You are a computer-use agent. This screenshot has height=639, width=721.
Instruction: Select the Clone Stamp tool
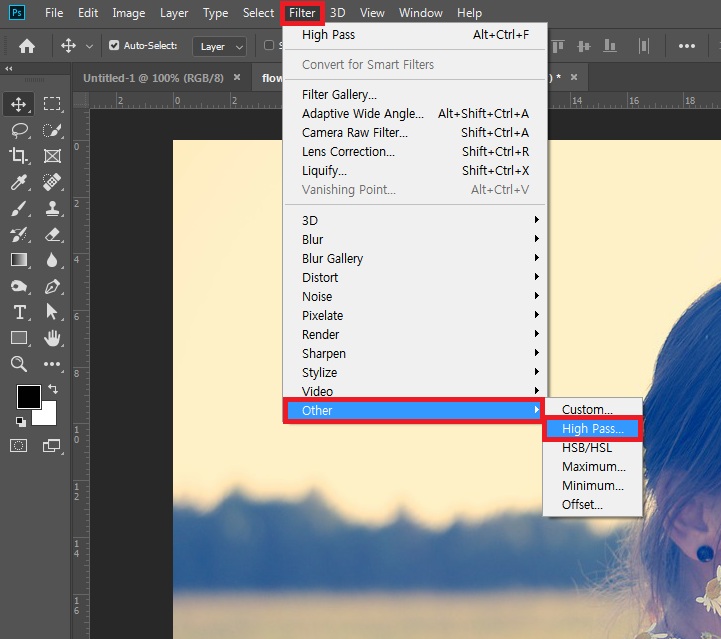pos(52,208)
